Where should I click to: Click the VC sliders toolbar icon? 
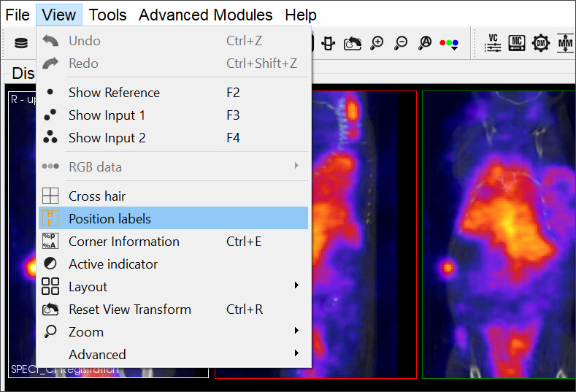[x=494, y=43]
